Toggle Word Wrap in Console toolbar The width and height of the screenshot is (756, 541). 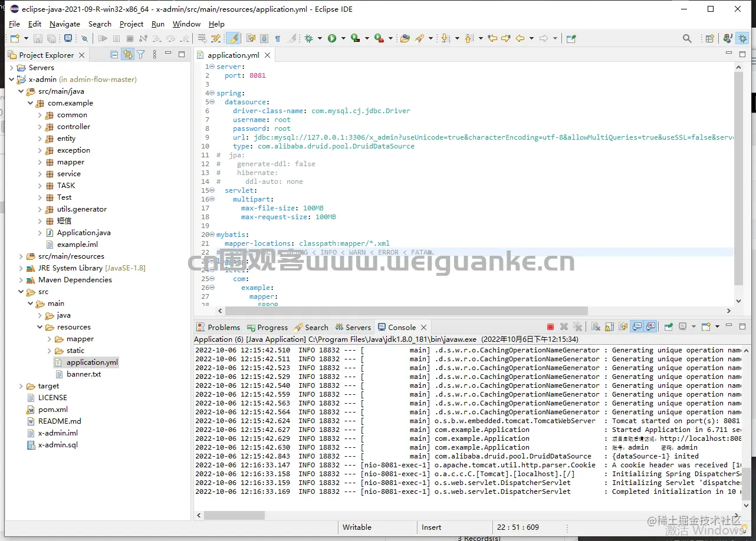[623, 326]
